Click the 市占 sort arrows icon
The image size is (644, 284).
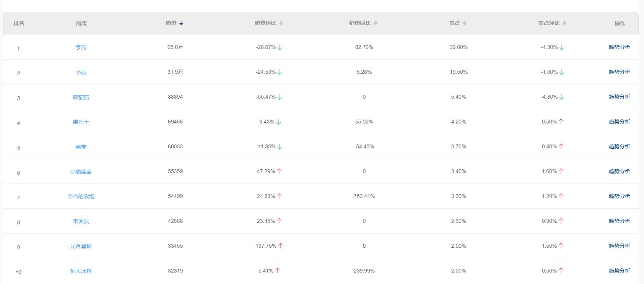[465, 23]
